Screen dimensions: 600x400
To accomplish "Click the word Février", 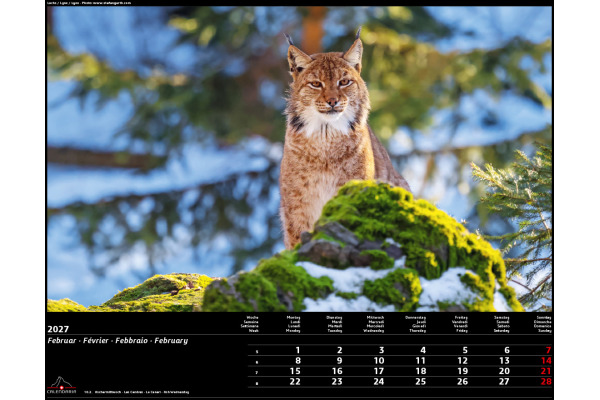I will click(96, 341).
